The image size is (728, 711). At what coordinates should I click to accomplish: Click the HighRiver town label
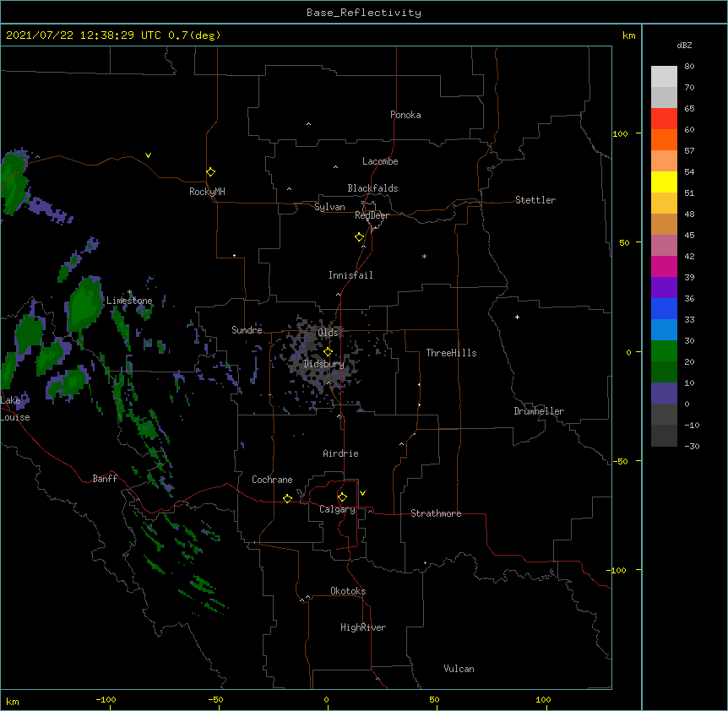[x=363, y=627]
